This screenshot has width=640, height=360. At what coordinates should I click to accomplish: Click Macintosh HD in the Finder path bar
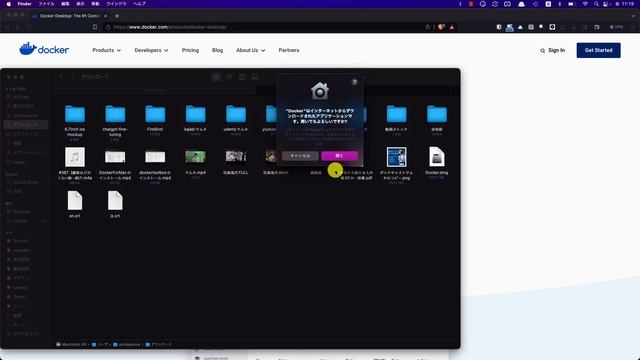pos(71,344)
